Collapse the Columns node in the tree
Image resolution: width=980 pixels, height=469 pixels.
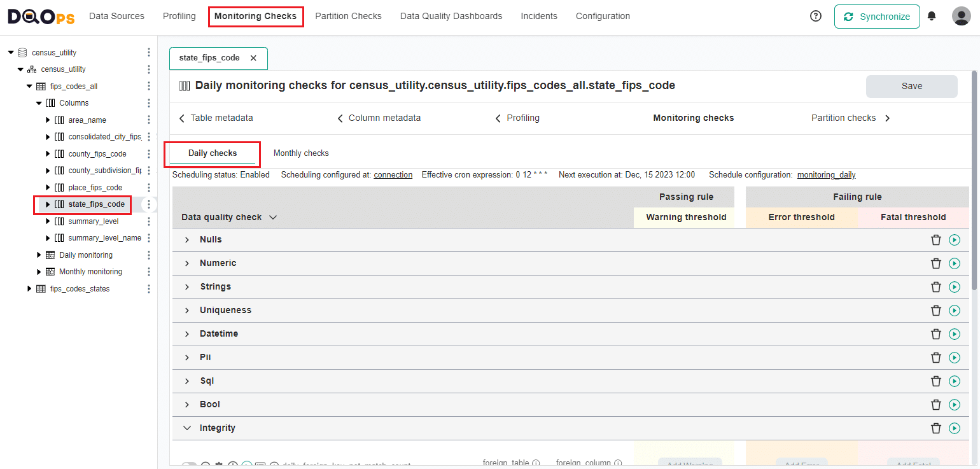38,102
